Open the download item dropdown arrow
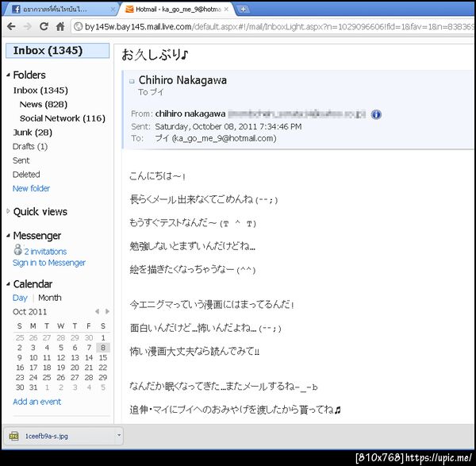The width and height of the screenshot is (476, 466). (x=119, y=435)
